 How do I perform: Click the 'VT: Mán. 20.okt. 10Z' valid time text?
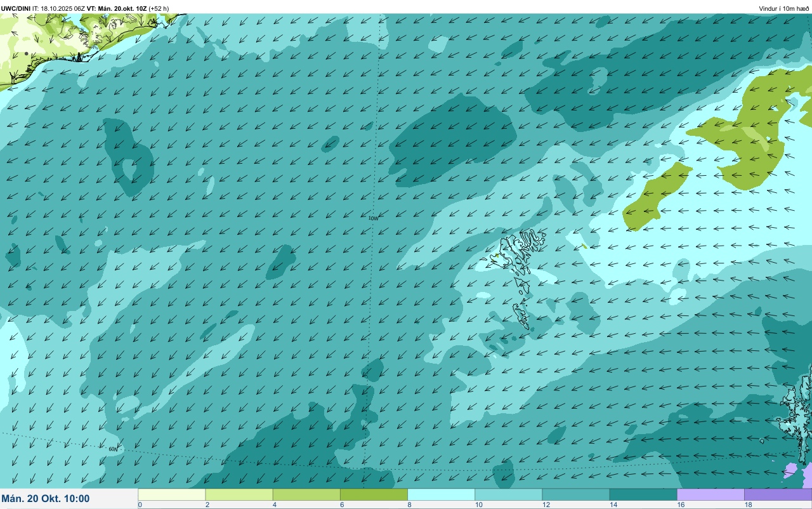coord(117,8)
